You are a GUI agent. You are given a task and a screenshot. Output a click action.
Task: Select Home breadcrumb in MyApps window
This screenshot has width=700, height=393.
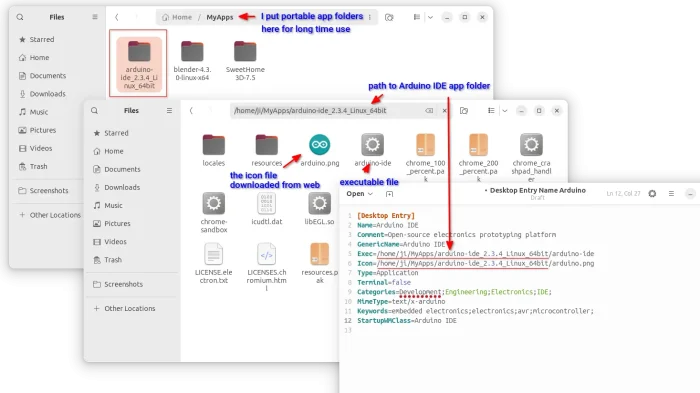pyautogui.click(x=177, y=17)
